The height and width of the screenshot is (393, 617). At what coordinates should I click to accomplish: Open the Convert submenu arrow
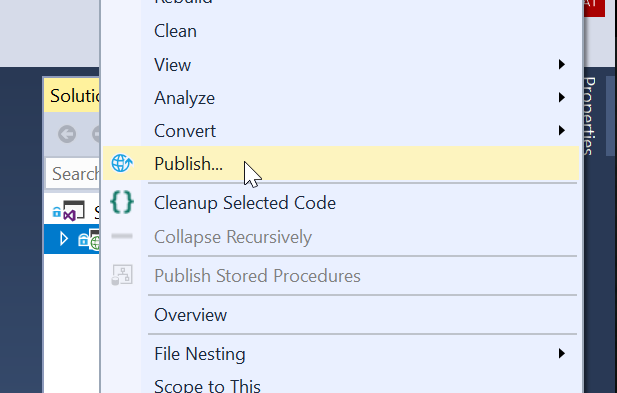(562, 131)
